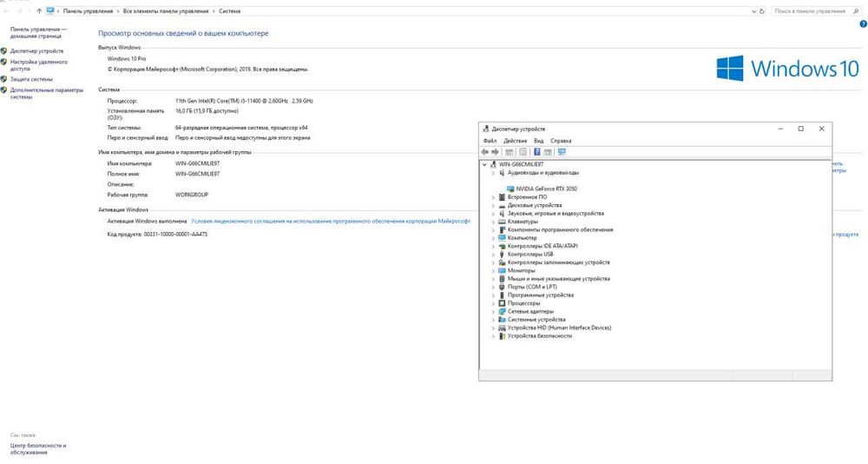Click the 64-разрядная операционная система text
The width and height of the screenshot is (868, 464).
[x=241, y=128]
